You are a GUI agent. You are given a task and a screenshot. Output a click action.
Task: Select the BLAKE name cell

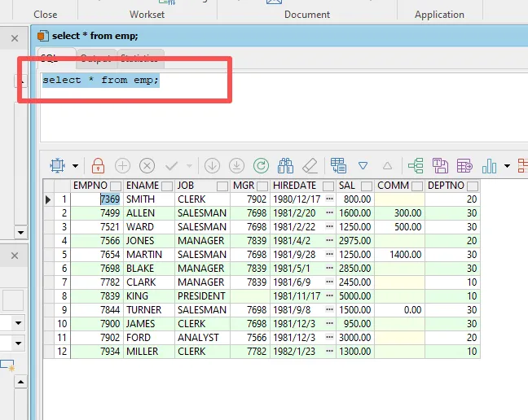pyautogui.click(x=149, y=269)
